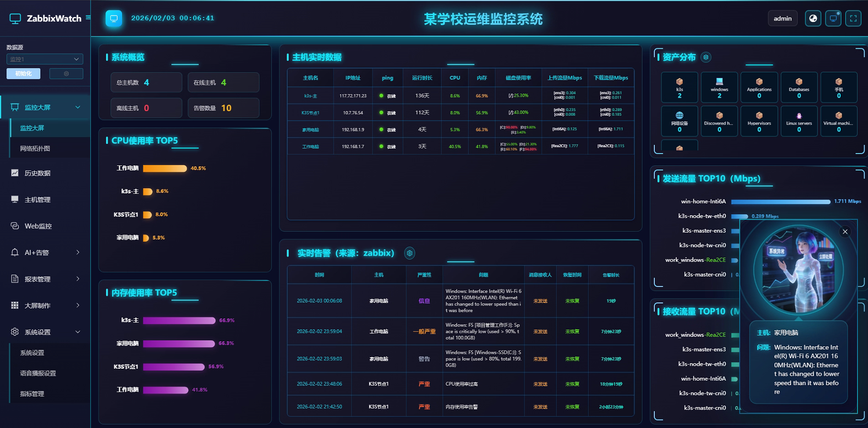Click the gear beside 实时告警 title

tap(409, 253)
